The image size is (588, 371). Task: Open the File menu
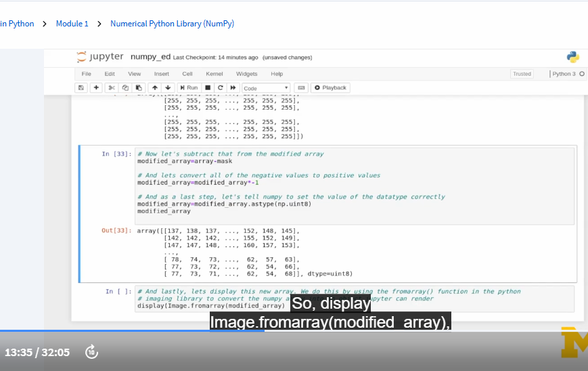[86, 74]
